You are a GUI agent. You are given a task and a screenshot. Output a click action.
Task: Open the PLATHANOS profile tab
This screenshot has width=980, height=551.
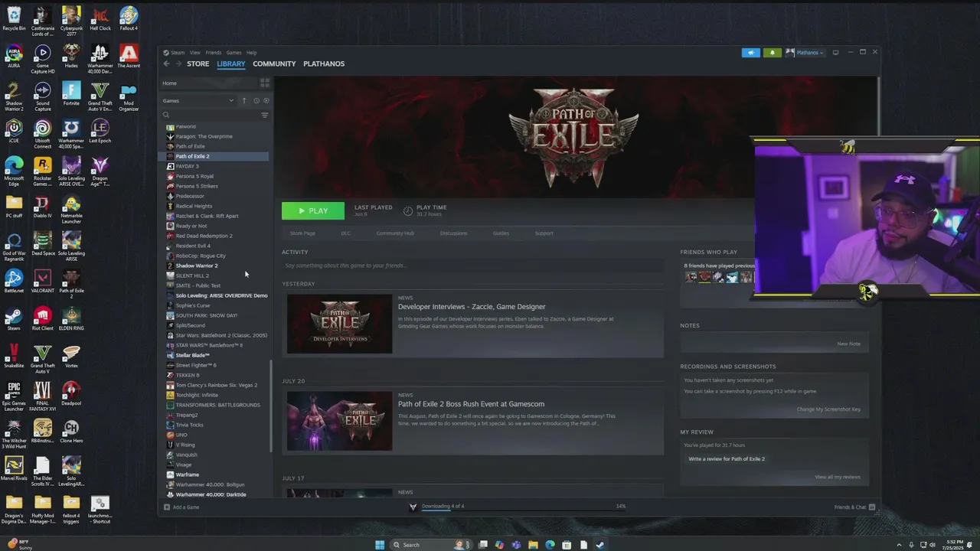(324, 64)
